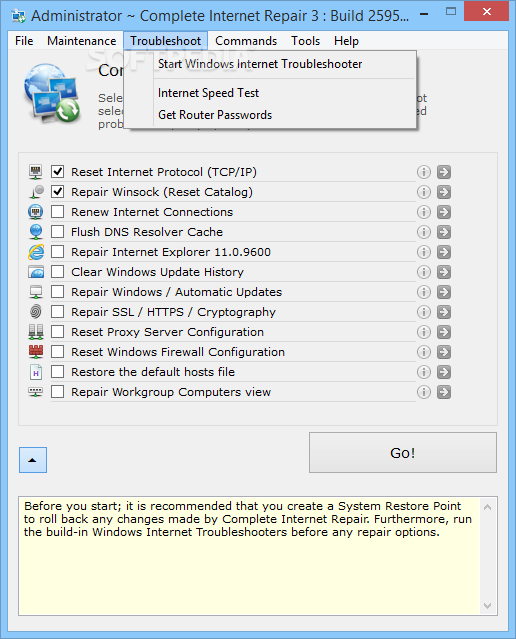The width and height of the screenshot is (516, 639).
Task: Show info for Renew Internet Connections
Action: coord(423,212)
